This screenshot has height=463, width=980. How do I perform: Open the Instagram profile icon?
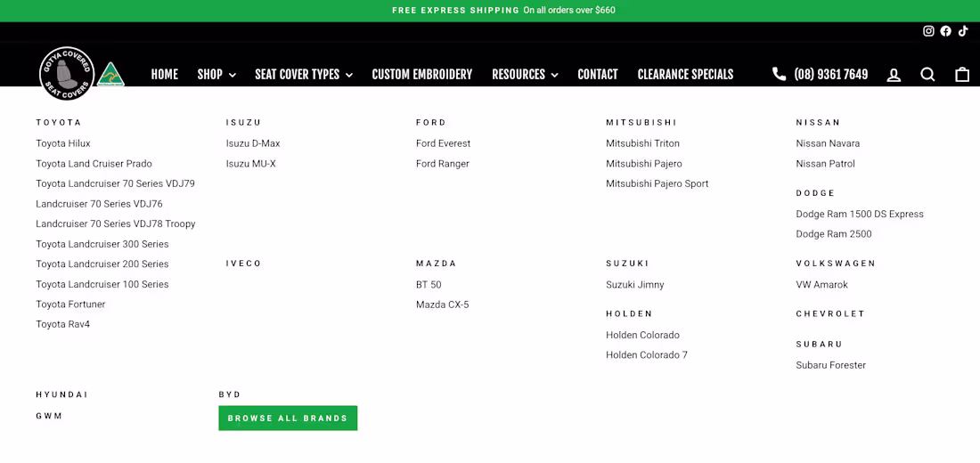point(928,31)
